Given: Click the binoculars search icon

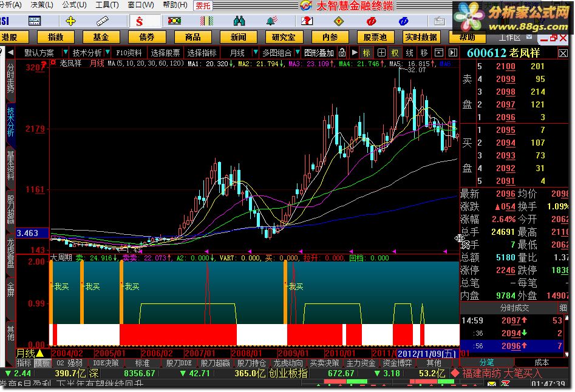Looking at the screenshot, I should pos(239,21).
